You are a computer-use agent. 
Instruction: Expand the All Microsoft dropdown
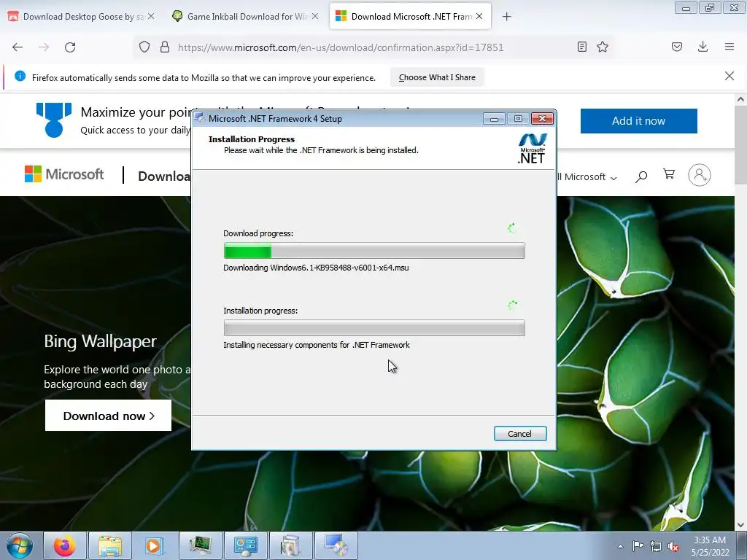tap(587, 176)
